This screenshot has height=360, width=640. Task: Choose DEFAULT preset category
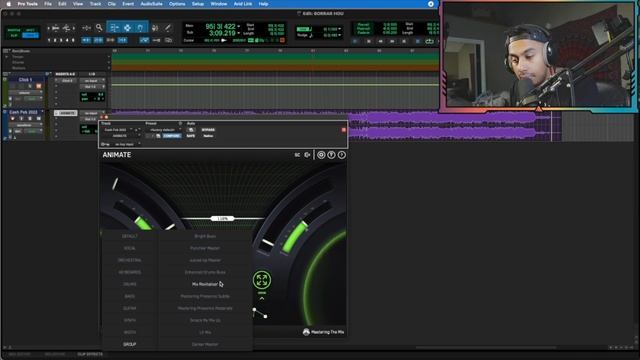coord(130,236)
